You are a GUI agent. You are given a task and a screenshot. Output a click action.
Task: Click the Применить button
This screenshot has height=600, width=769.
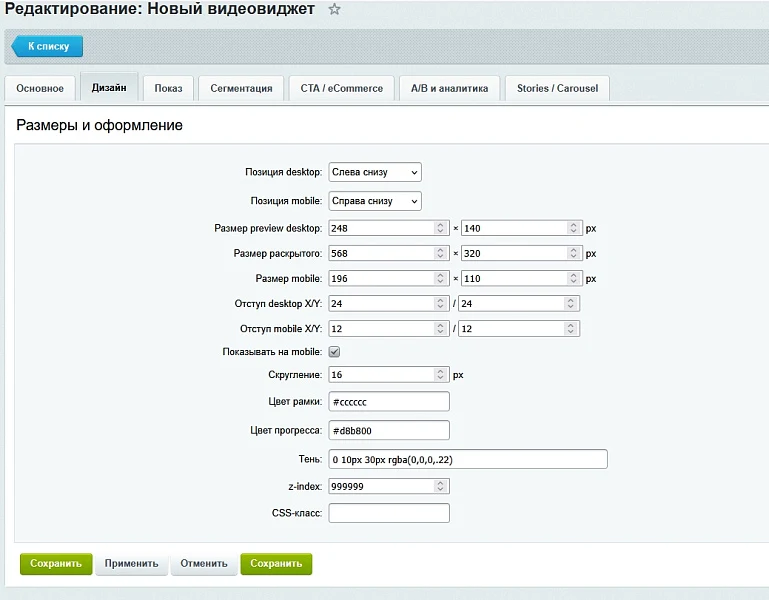point(131,564)
